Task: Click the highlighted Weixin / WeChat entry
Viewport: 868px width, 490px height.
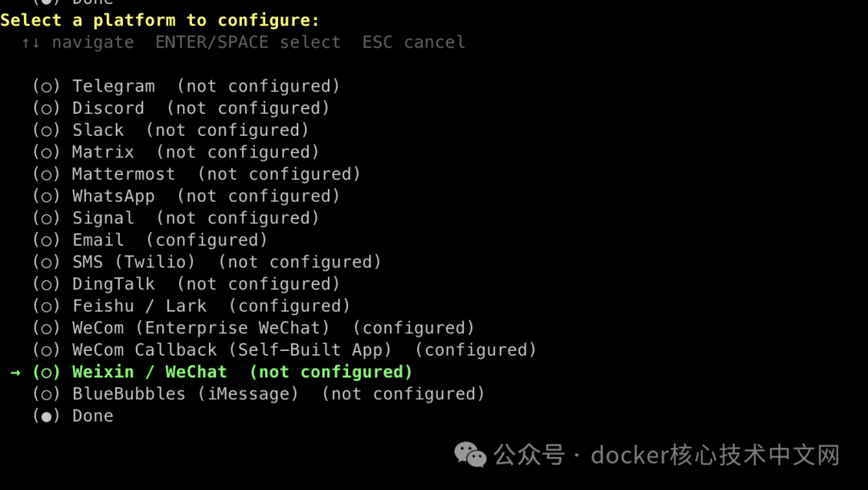Action: pyautogui.click(x=149, y=372)
